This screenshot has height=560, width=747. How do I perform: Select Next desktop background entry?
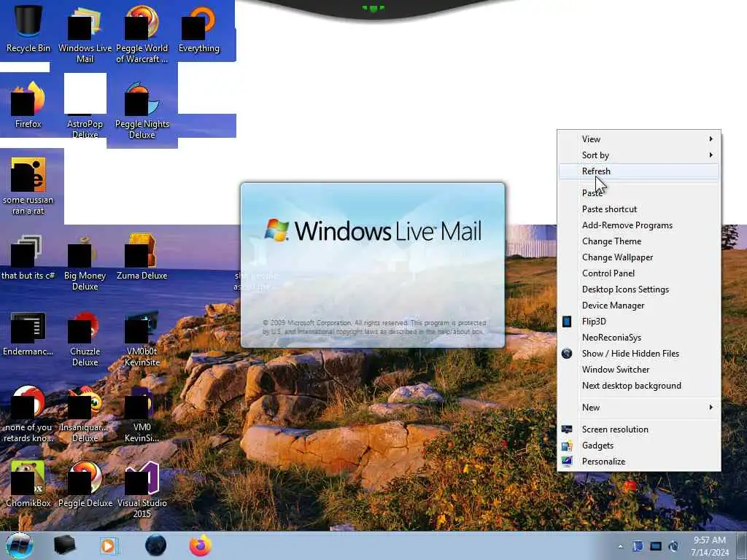tap(639, 386)
